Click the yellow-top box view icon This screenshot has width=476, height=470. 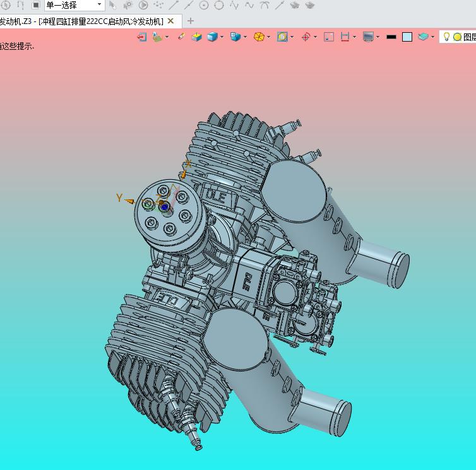197,37
